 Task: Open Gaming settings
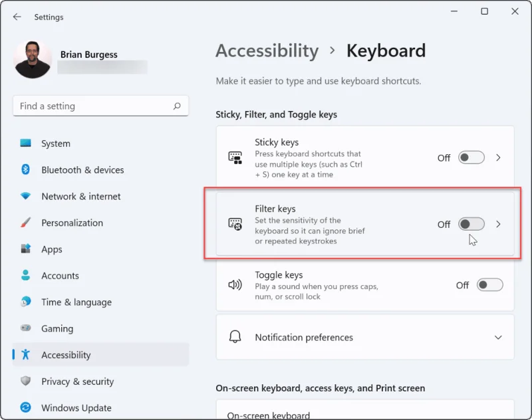(x=100, y=328)
